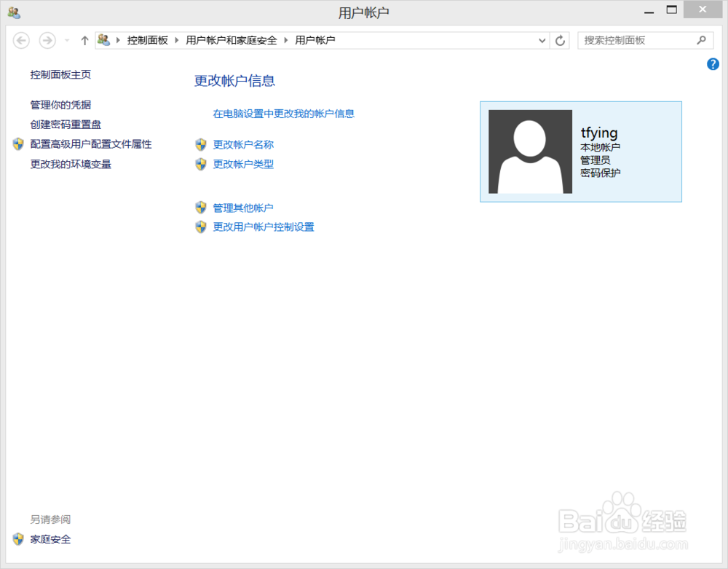The width and height of the screenshot is (728, 569).
Task: Click the tfying account avatar picture
Action: (530, 152)
